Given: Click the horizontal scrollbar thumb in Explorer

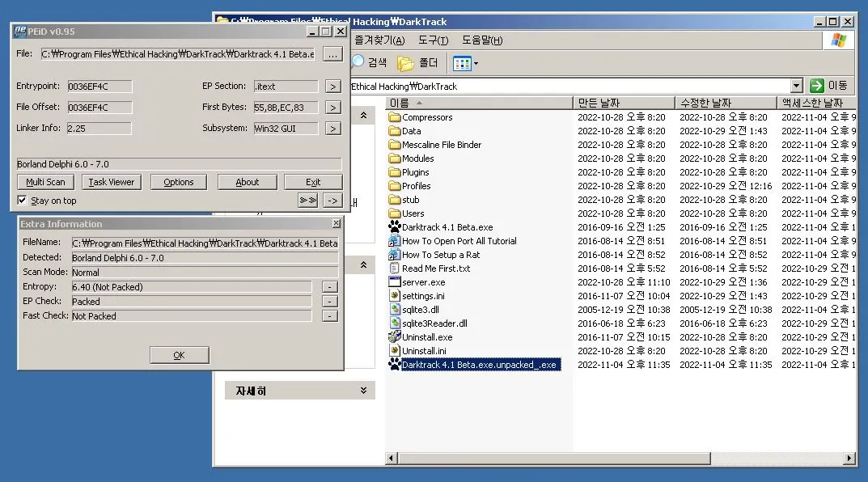Looking at the screenshot, I should [553, 459].
